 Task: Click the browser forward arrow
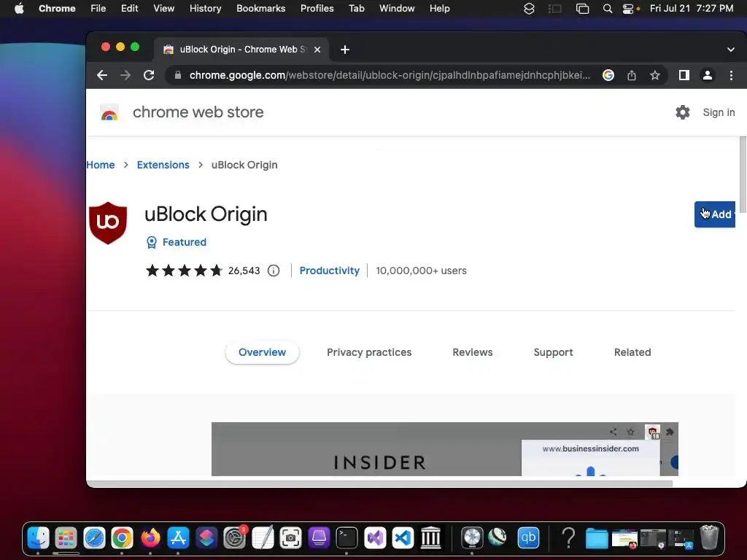point(125,75)
